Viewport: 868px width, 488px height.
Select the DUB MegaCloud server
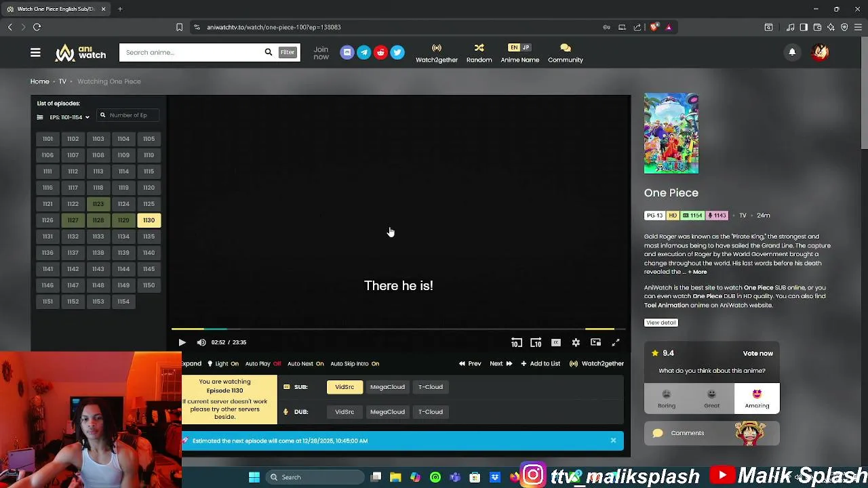(387, 412)
